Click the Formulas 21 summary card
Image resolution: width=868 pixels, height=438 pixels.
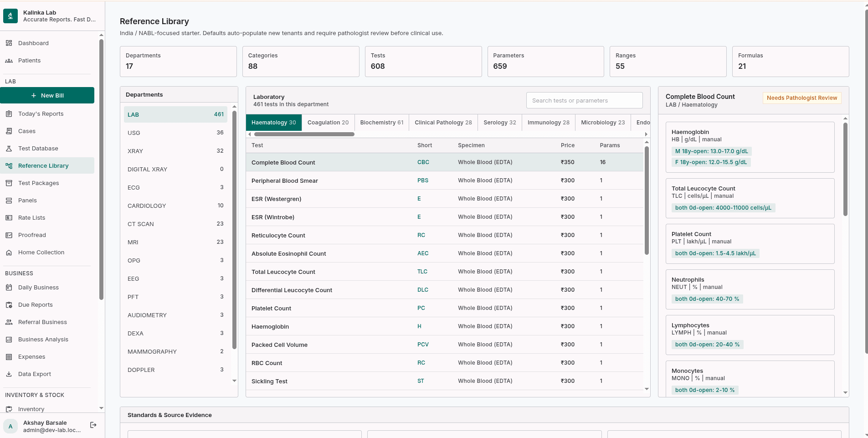coord(791,62)
